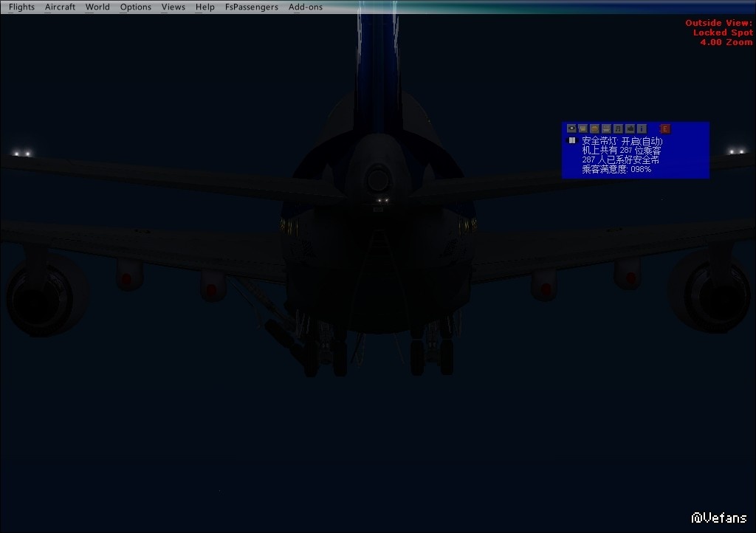This screenshot has height=533, width=756.
Task: Click the 287 passengers onboard text line
Action: coord(621,150)
